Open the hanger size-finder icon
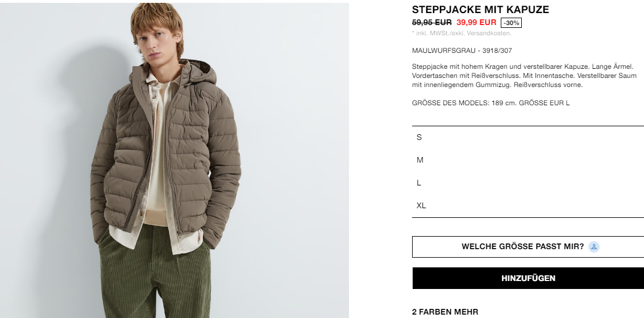 (594, 247)
